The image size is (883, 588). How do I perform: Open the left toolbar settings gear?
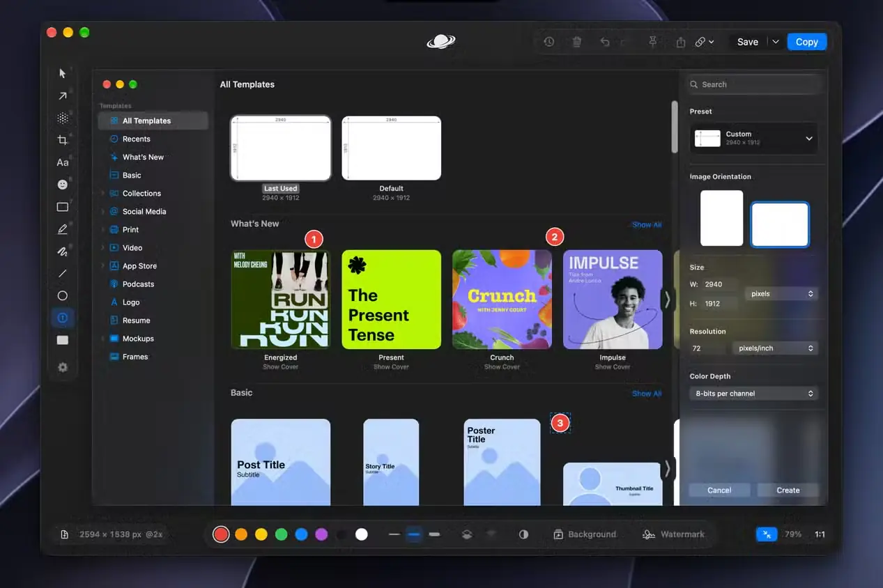63,367
